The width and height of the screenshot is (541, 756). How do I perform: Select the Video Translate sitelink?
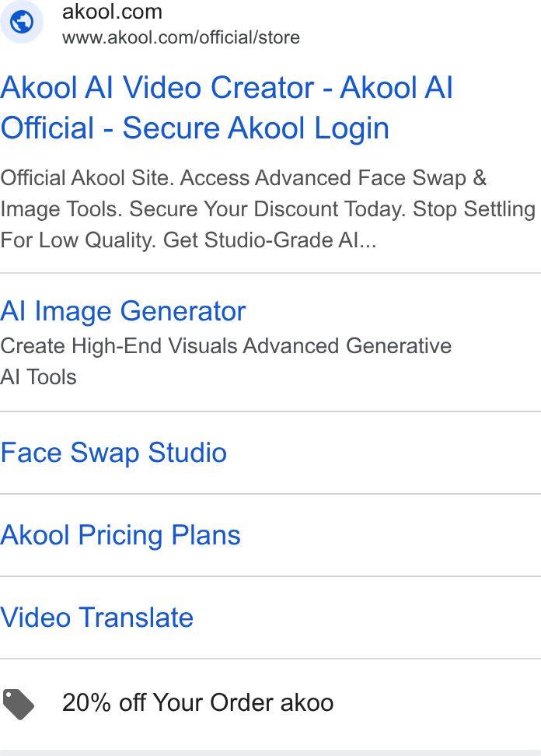(97, 618)
